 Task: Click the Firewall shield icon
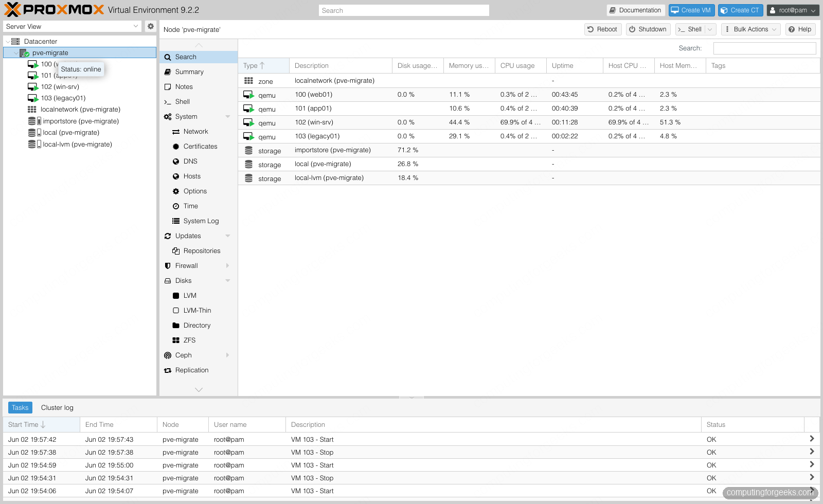coord(168,266)
